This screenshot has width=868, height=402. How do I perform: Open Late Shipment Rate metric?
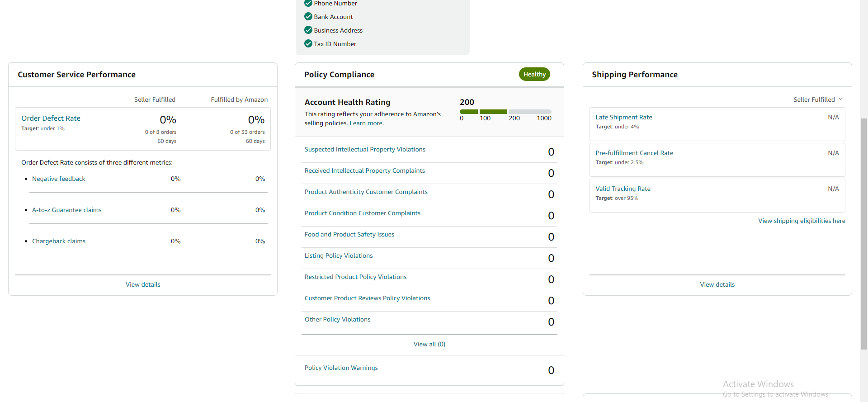pyautogui.click(x=624, y=117)
